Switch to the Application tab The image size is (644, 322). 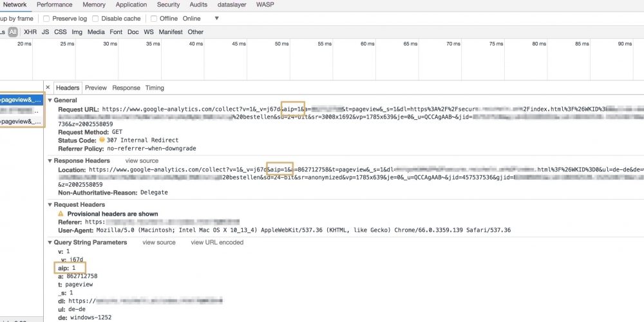pos(131,5)
